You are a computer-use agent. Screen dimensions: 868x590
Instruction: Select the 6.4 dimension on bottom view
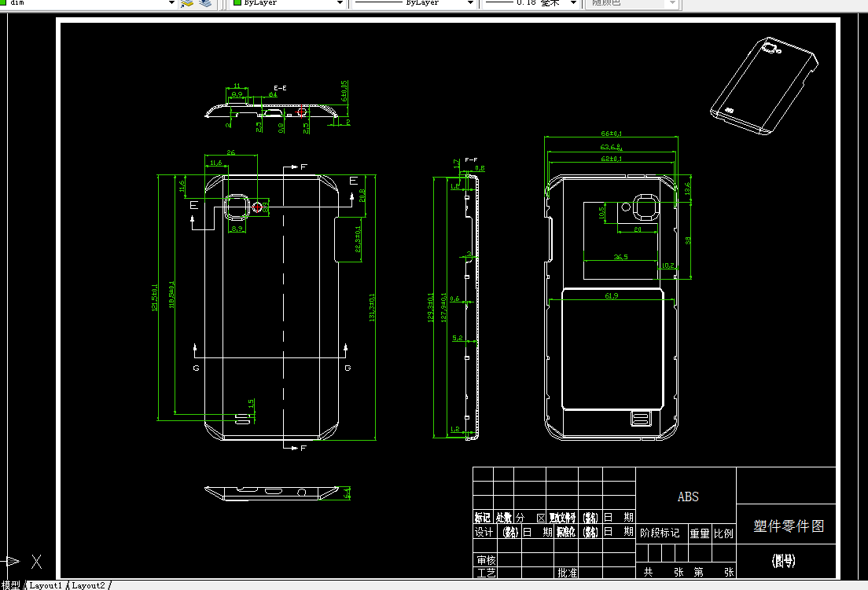(347, 493)
